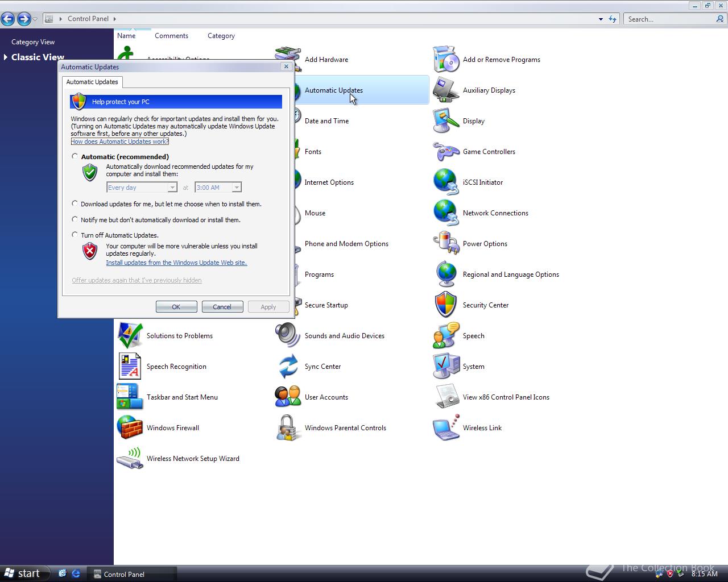Expand the Control Panel breadcrumb arrow
The width and height of the screenshot is (728, 582).
[115, 19]
